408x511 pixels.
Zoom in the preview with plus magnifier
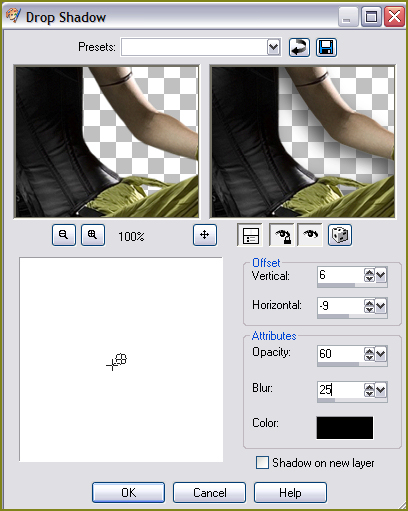coord(93,235)
